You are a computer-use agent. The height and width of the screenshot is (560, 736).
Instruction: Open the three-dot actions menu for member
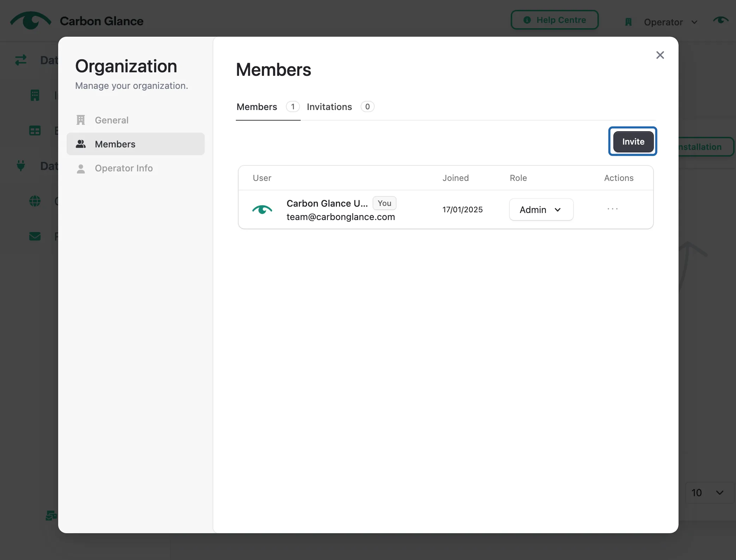pos(613,209)
